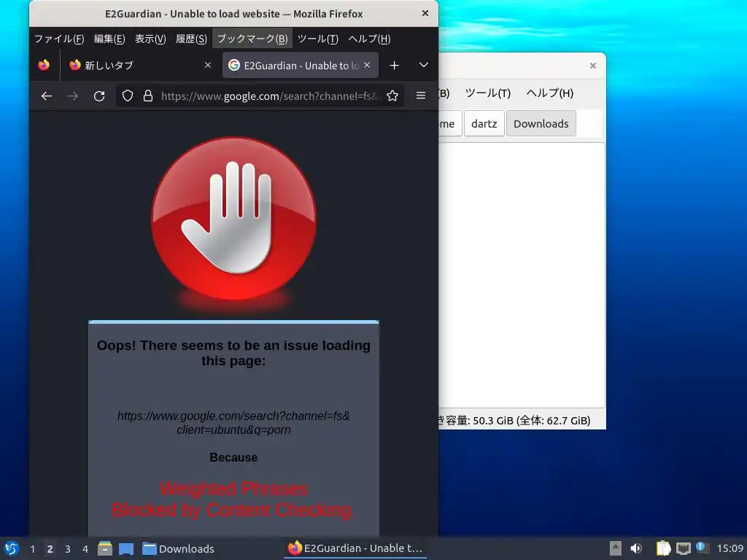Click the padlock site info icon
This screenshot has width=747, height=560.
pyautogui.click(x=148, y=96)
